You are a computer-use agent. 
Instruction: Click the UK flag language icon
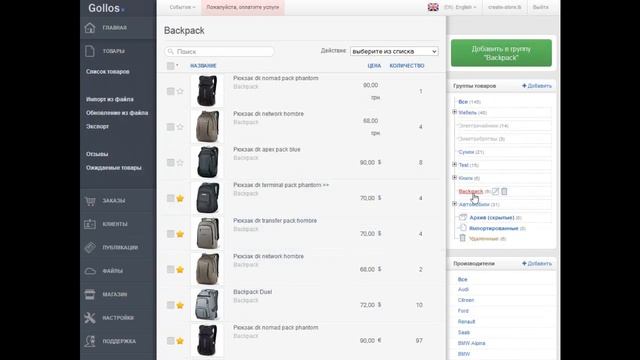433,7
